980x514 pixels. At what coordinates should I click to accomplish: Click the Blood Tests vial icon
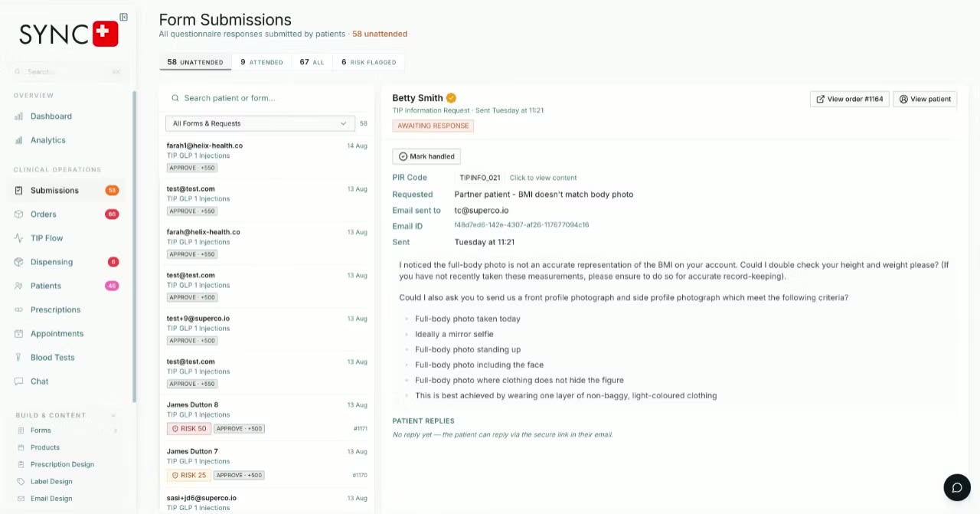click(19, 358)
